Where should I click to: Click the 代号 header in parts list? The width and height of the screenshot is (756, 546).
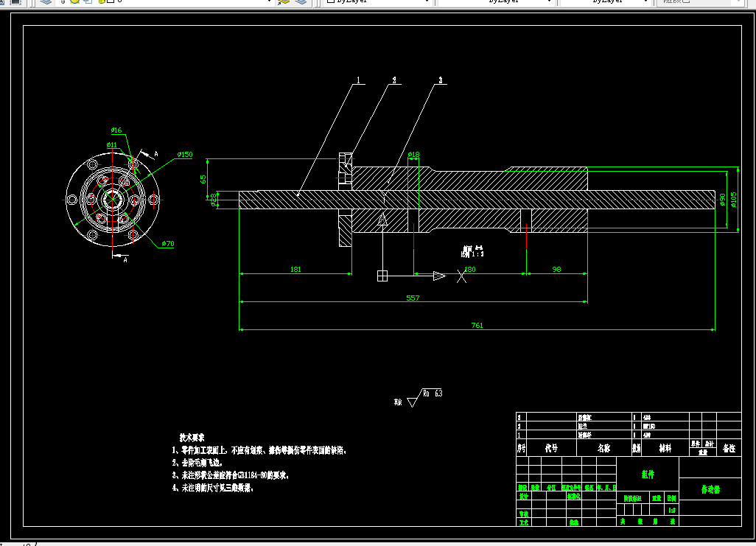[x=552, y=448]
